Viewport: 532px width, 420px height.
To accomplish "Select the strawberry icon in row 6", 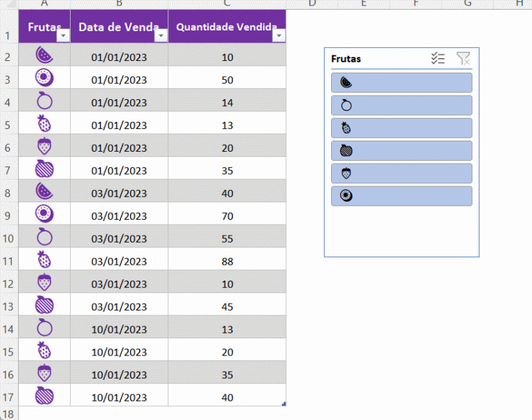I will (x=44, y=146).
